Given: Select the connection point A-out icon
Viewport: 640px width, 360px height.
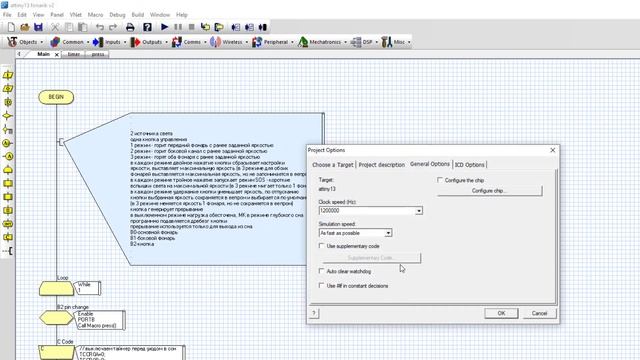Looking at the screenshot, I should [8, 143].
